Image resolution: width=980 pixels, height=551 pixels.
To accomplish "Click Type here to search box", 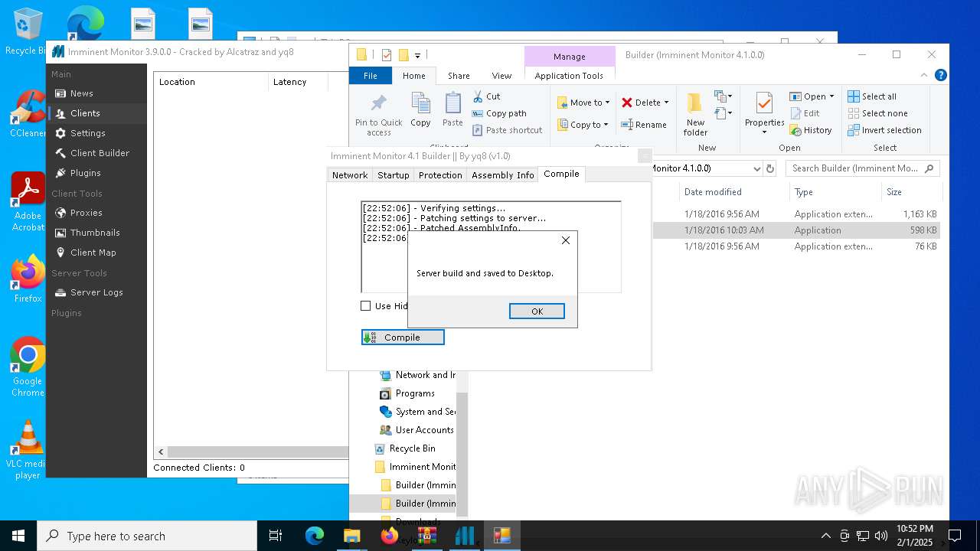I will pos(147,536).
